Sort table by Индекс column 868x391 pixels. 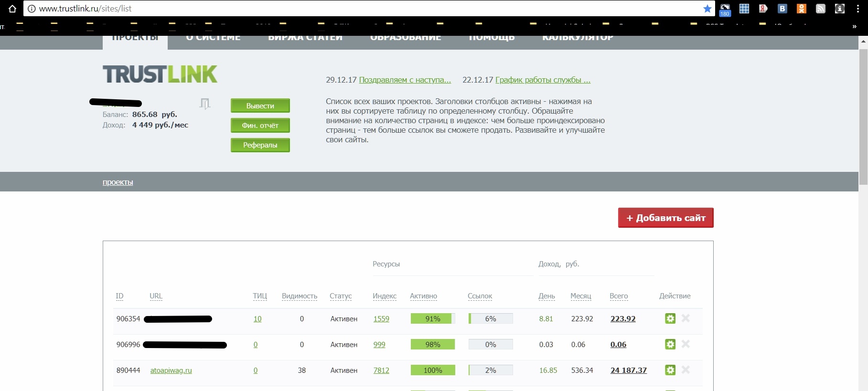[385, 296]
